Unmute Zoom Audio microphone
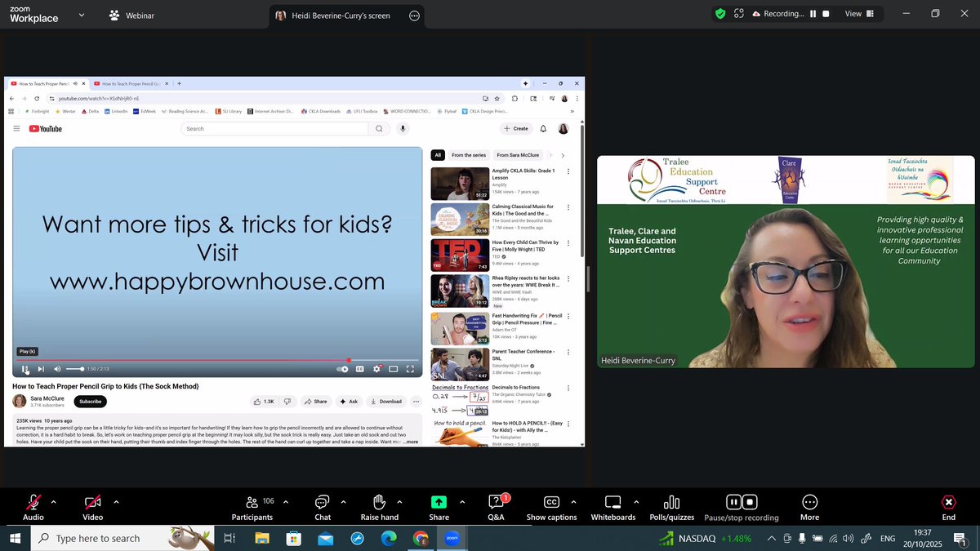This screenshot has height=551, width=980. (x=33, y=507)
